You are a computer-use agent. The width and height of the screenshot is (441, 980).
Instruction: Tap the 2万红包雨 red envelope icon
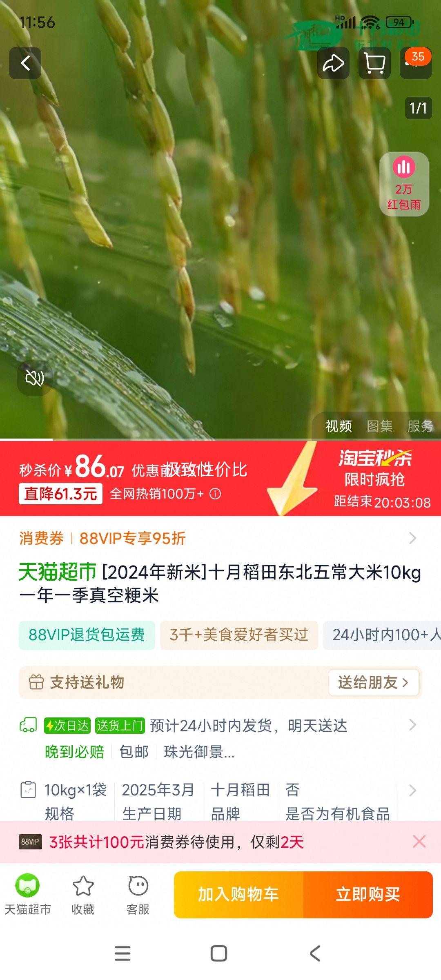[x=404, y=184]
